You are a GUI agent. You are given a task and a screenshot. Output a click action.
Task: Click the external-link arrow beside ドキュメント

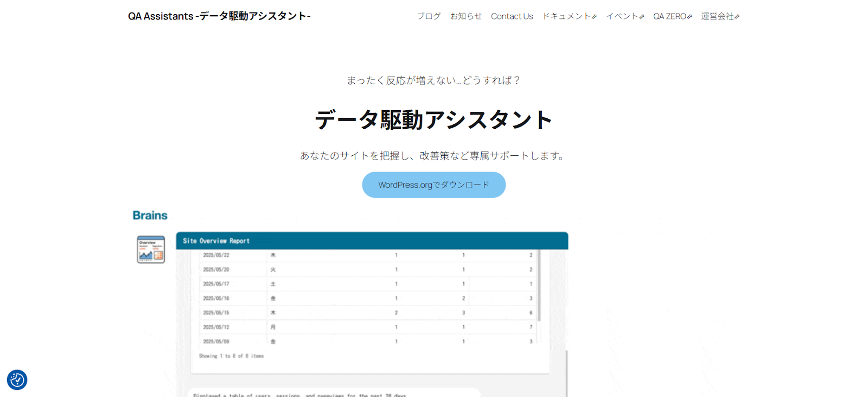595,17
